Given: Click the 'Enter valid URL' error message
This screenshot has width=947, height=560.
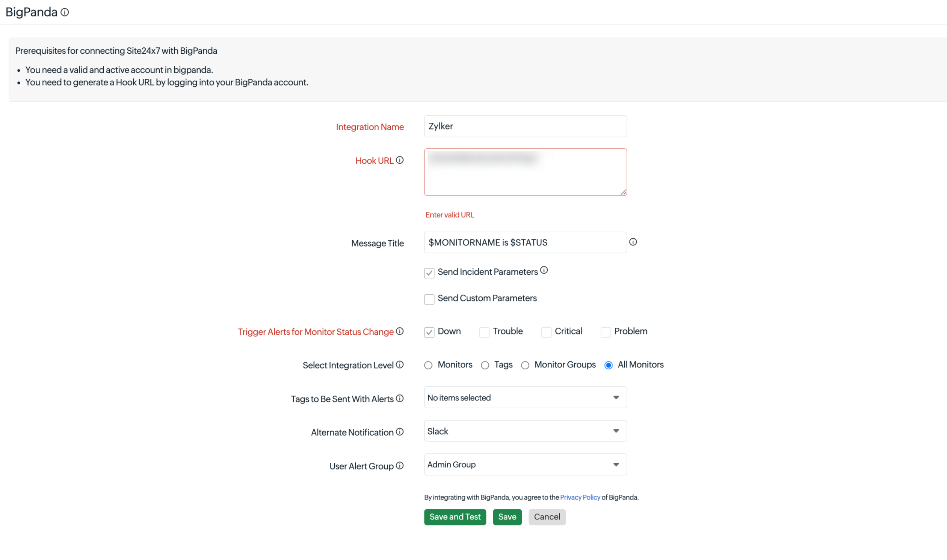Looking at the screenshot, I should (450, 215).
